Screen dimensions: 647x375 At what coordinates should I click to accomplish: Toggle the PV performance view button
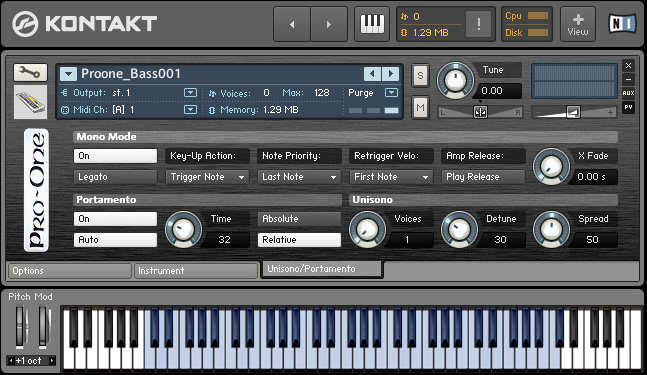[628, 107]
